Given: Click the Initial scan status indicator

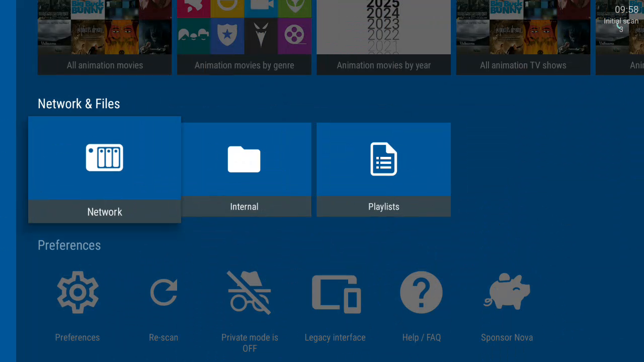Looking at the screenshot, I should [x=621, y=25].
